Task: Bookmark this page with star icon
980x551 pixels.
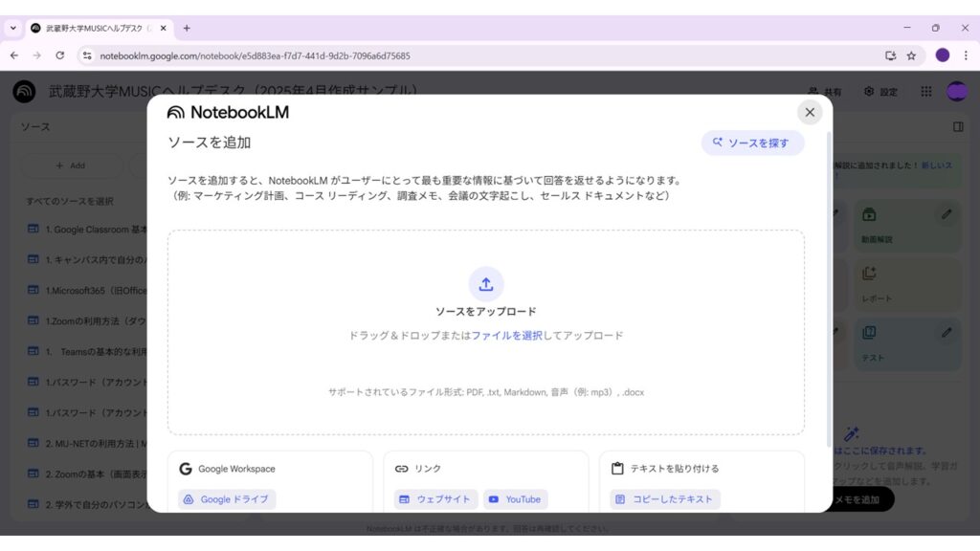Action: tap(911, 55)
